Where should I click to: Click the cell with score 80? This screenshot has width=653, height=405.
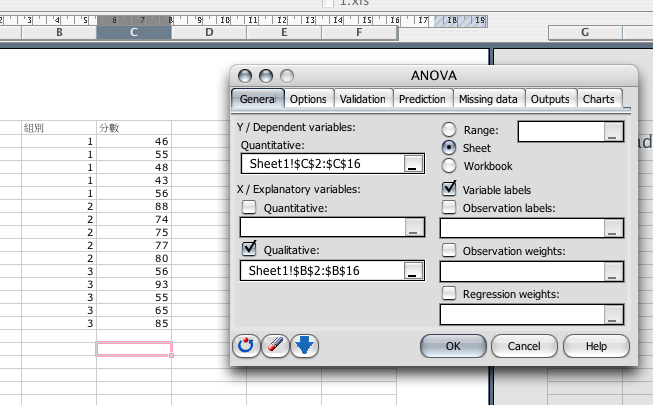[134, 258]
